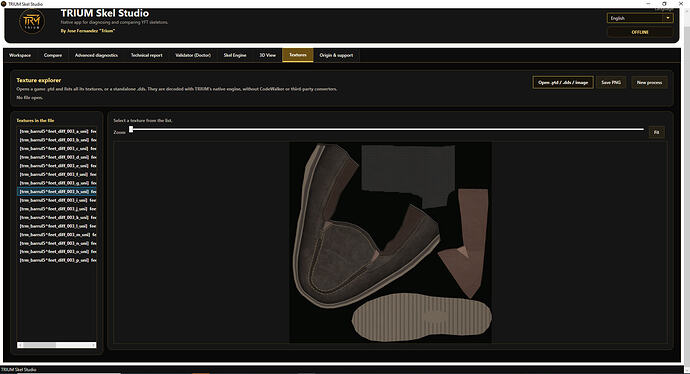Select texture feet_diff_003_b_uni
Viewport: 690px width, 374px height.
pyautogui.click(x=57, y=140)
